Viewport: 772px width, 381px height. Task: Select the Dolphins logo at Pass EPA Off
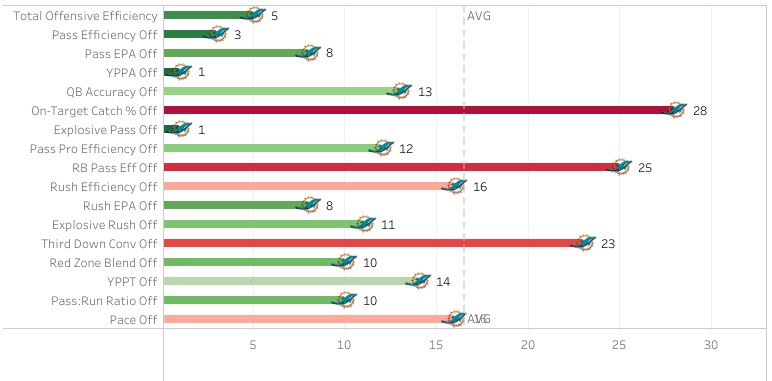pos(308,53)
